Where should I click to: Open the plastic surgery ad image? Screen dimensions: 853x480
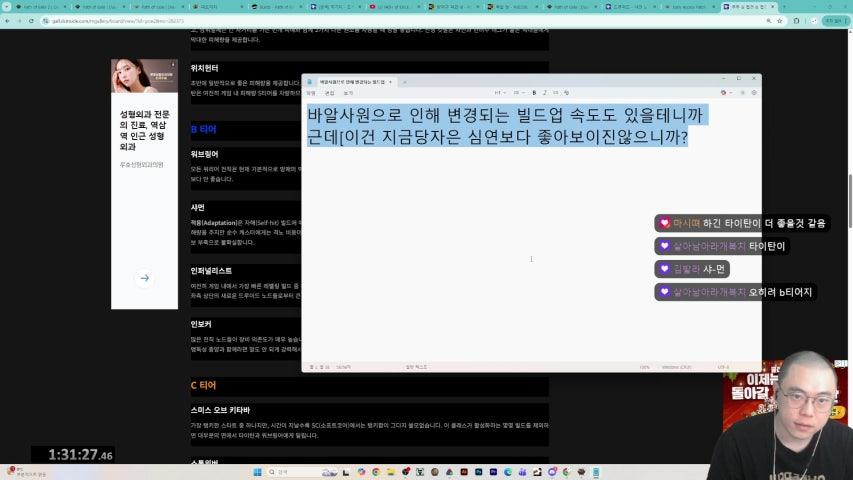tap(144, 76)
